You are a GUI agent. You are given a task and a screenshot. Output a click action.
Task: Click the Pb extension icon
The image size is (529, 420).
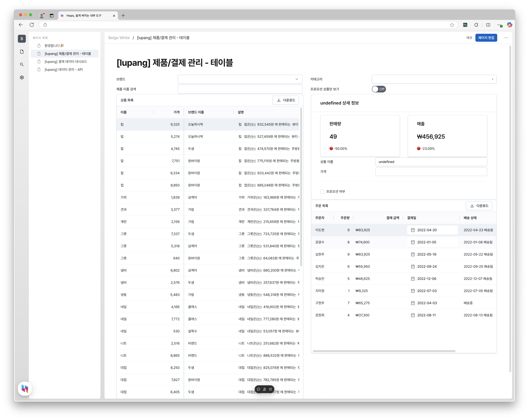(x=465, y=25)
